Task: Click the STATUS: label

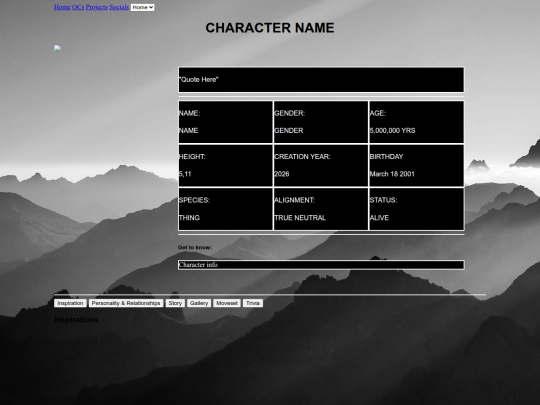Action: (383, 200)
